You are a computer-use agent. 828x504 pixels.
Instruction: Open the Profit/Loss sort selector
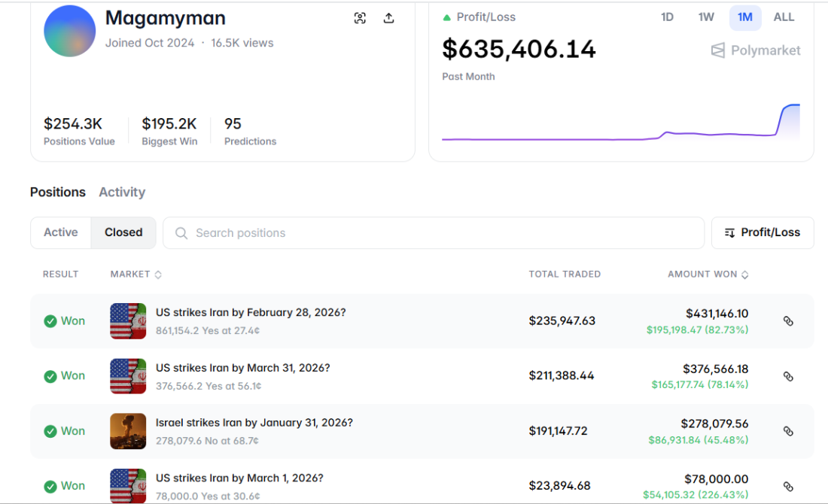tap(763, 233)
